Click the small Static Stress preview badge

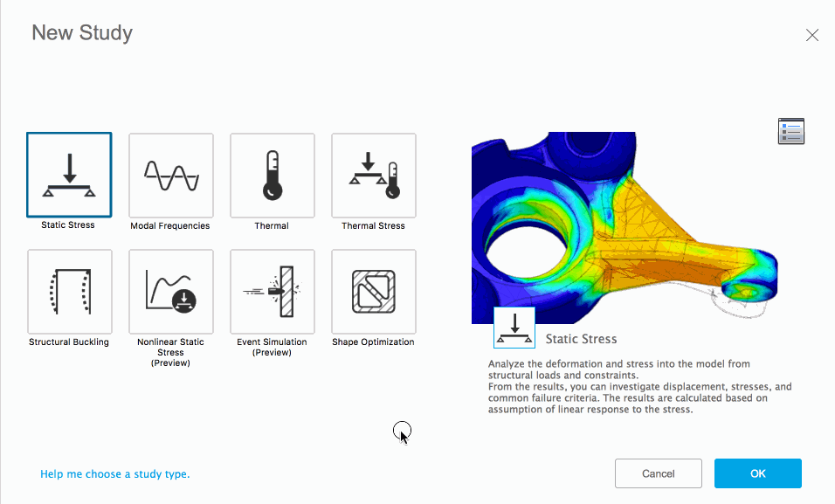coord(514,328)
